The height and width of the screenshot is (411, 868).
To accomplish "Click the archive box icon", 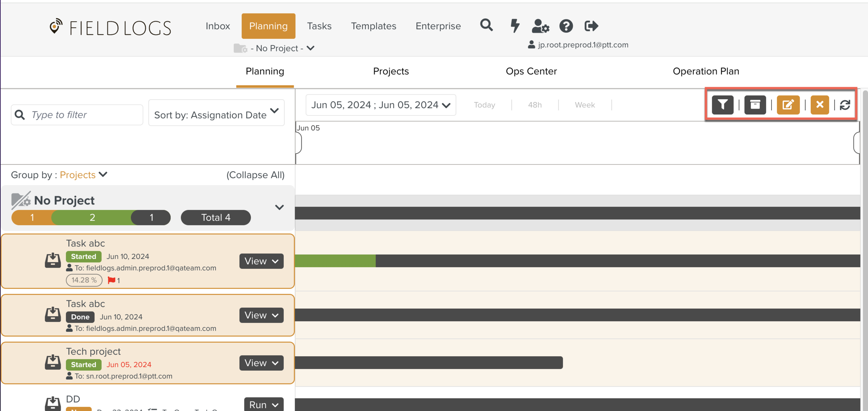I will coord(755,105).
